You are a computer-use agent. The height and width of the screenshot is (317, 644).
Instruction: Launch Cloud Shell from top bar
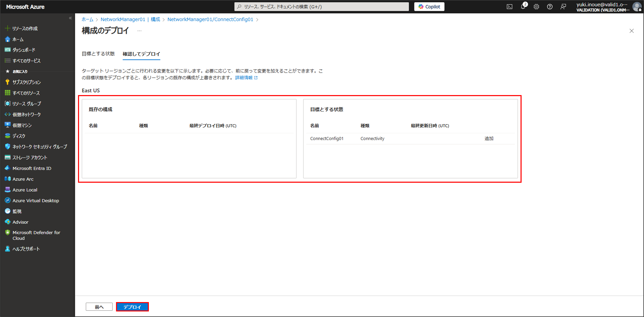[509, 7]
